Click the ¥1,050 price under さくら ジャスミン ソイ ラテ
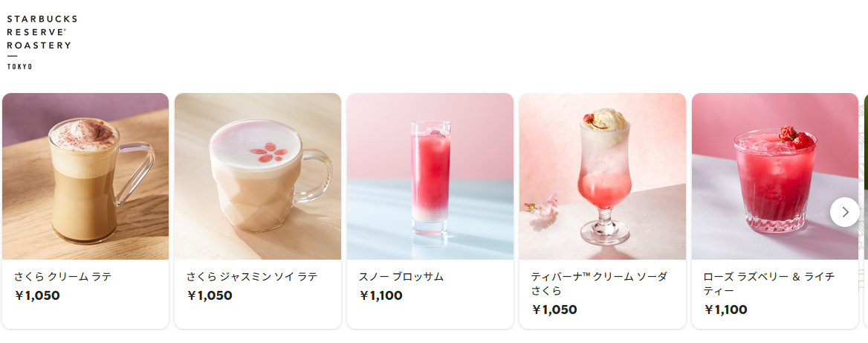 [x=210, y=295]
